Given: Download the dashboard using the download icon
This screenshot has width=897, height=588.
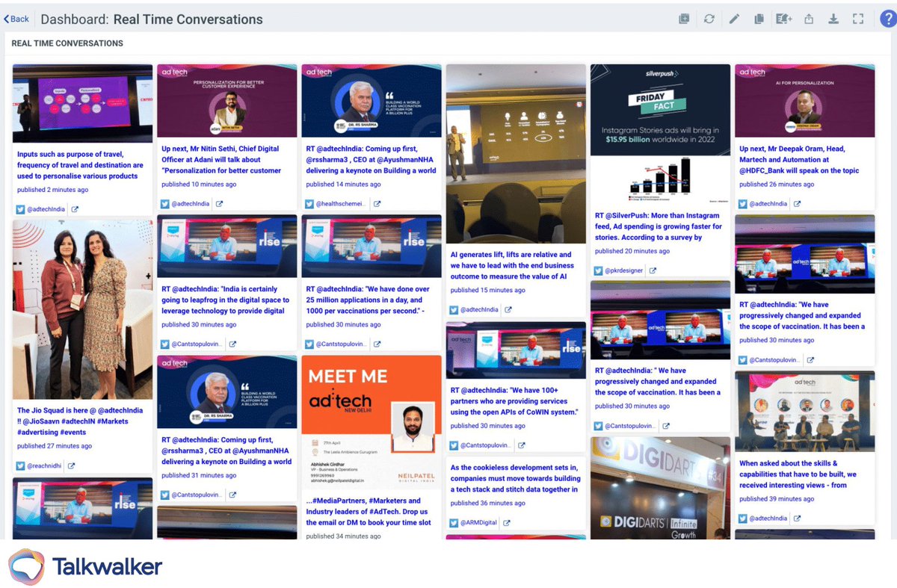Looking at the screenshot, I should pos(833,19).
